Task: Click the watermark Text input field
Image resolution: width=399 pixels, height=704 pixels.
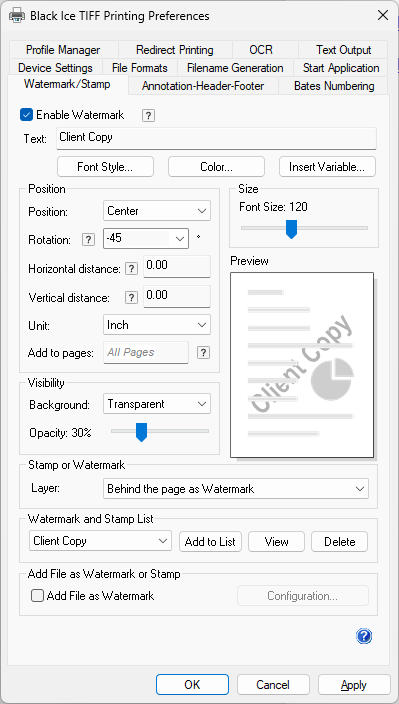Action: click(216, 138)
